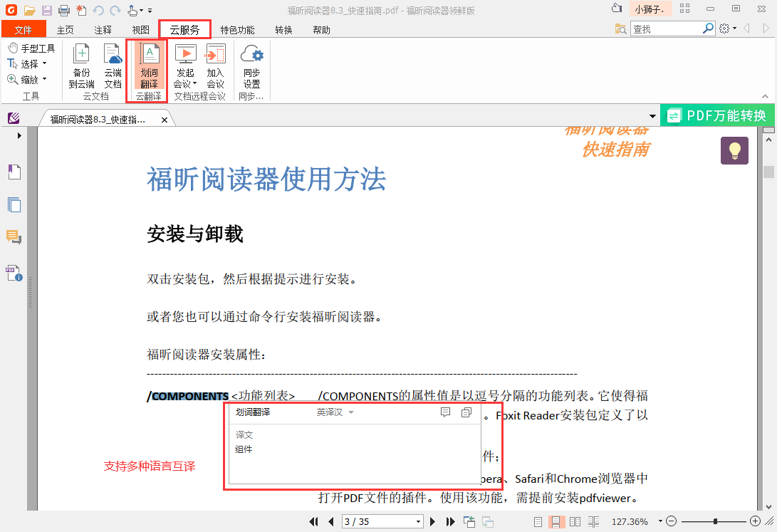Click the PDF万能转换 banner button
Viewport: 777px width, 532px height.
(717, 115)
